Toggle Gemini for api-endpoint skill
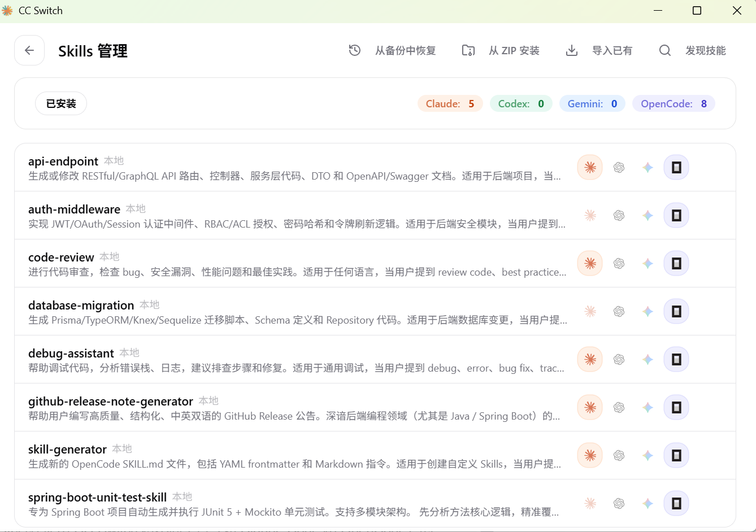756x532 pixels. (x=648, y=167)
